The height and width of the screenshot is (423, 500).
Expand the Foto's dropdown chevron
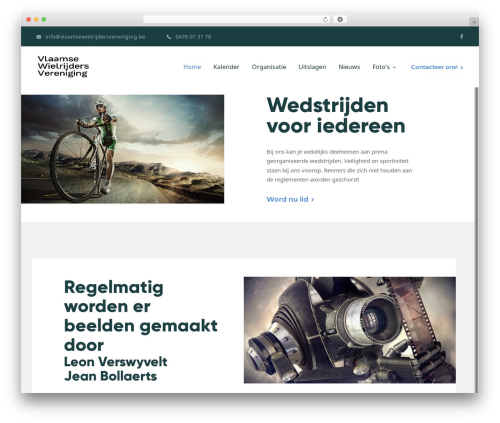point(394,67)
